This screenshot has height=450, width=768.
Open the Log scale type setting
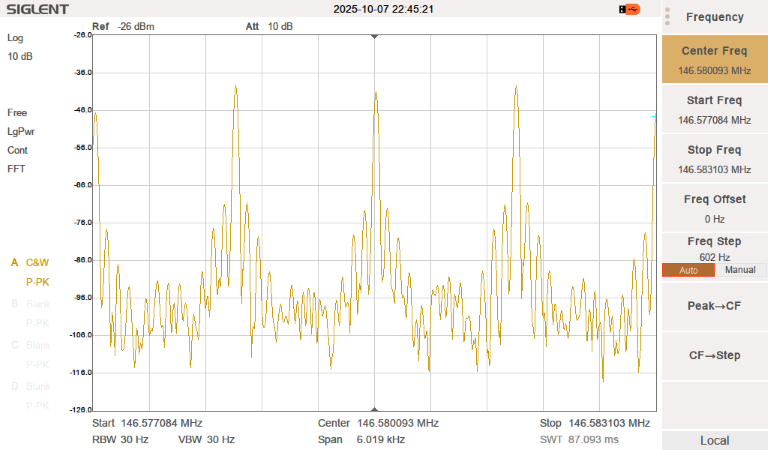click(x=15, y=38)
